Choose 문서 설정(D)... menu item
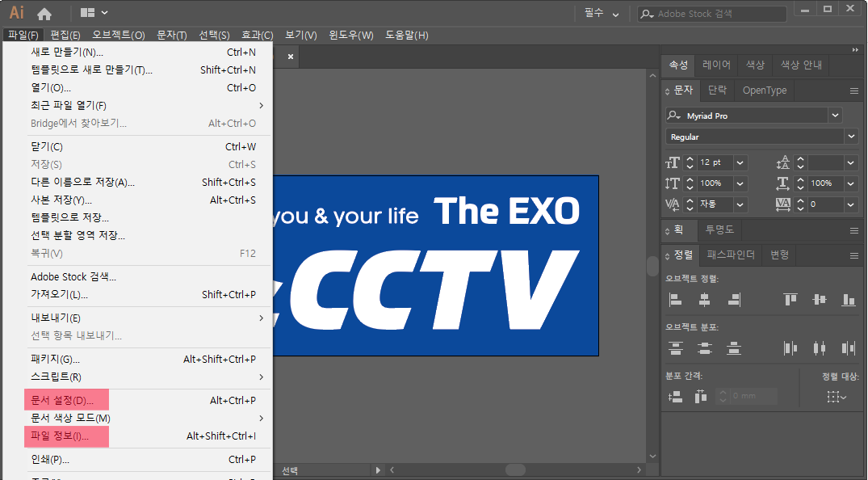The height and width of the screenshot is (480, 868). click(x=138, y=400)
